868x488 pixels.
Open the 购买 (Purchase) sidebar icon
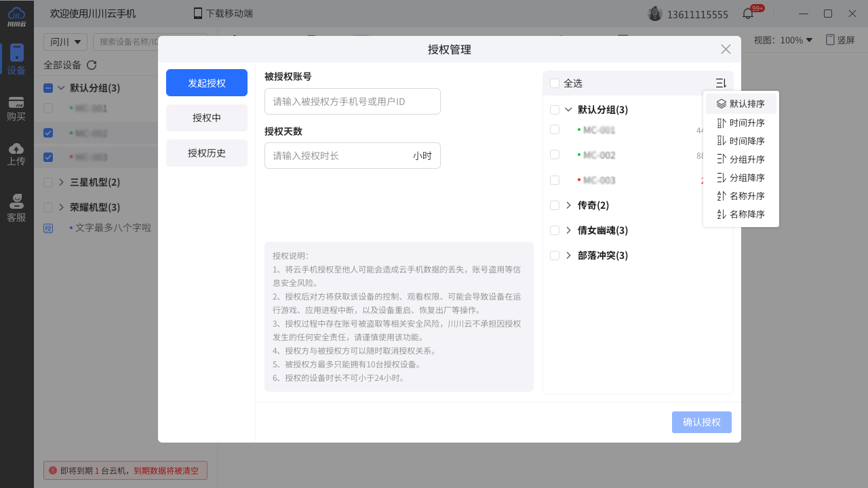[16, 108]
